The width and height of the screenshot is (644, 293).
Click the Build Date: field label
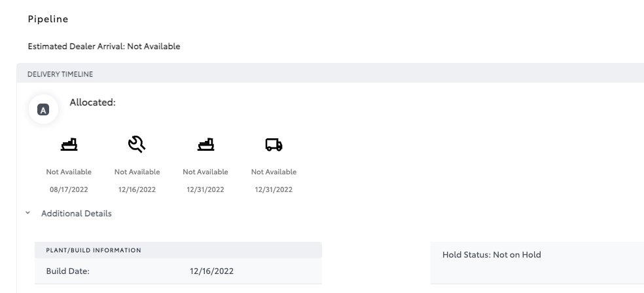tap(67, 271)
